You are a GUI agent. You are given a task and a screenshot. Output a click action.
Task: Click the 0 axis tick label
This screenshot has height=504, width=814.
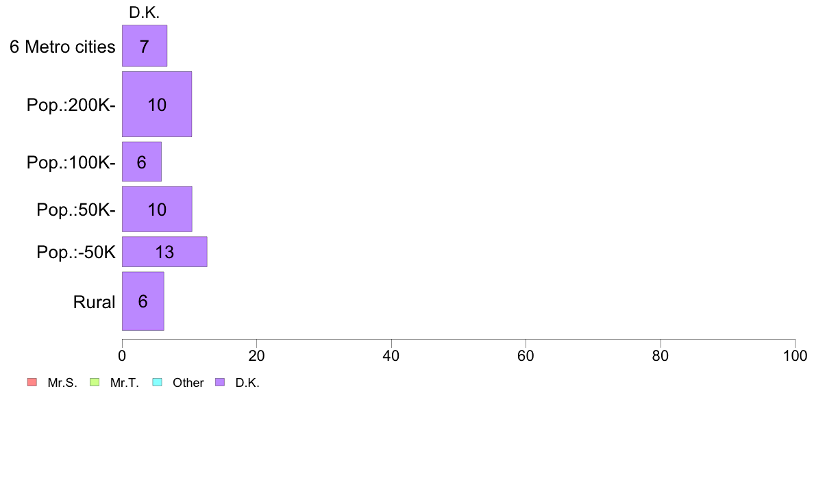pyautogui.click(x=122, y=355)
